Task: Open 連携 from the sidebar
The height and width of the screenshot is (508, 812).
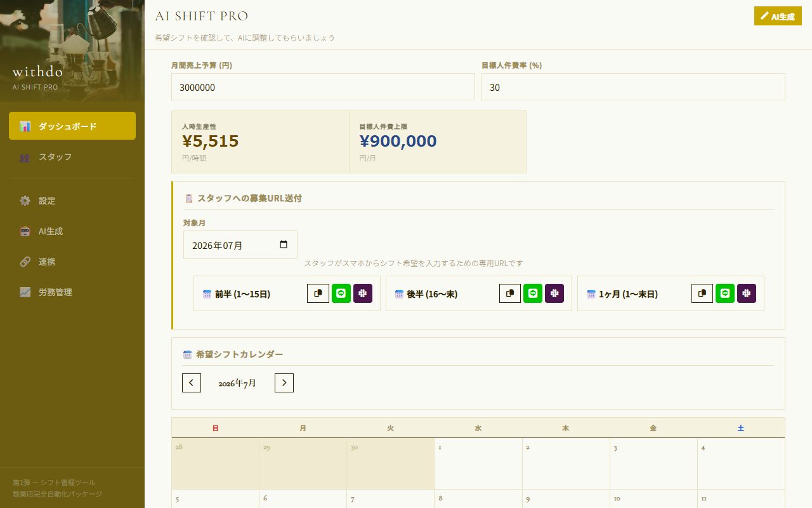Action: click(x=72, y=262)
